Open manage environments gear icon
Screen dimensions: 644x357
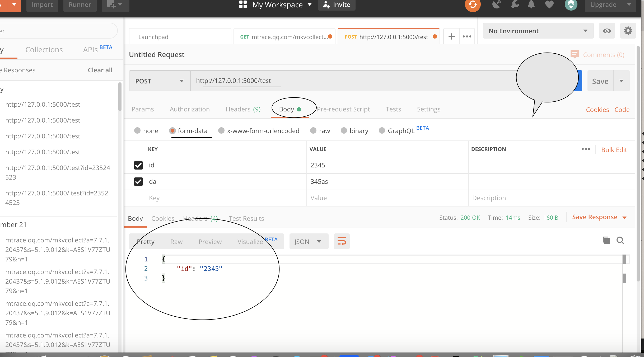point(628,31)
